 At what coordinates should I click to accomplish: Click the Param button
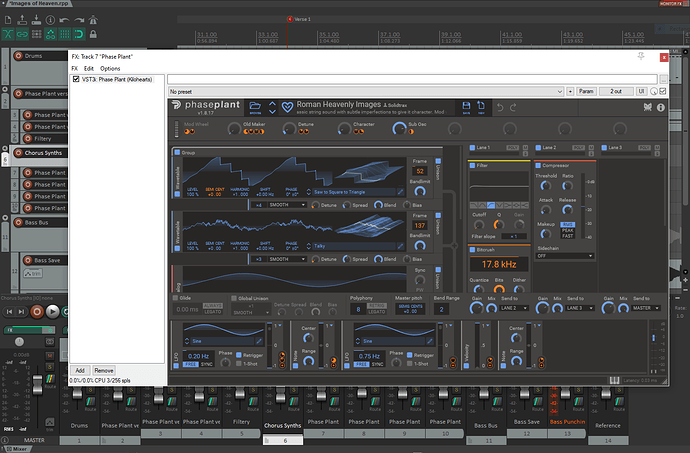pyautogui.click(x=586, y=91)
